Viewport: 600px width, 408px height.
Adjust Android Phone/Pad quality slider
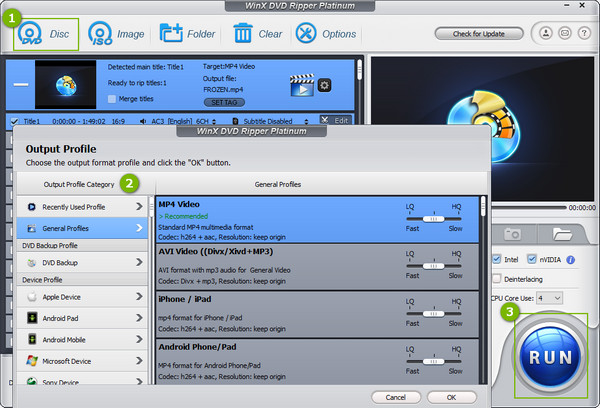click(434, 361)
